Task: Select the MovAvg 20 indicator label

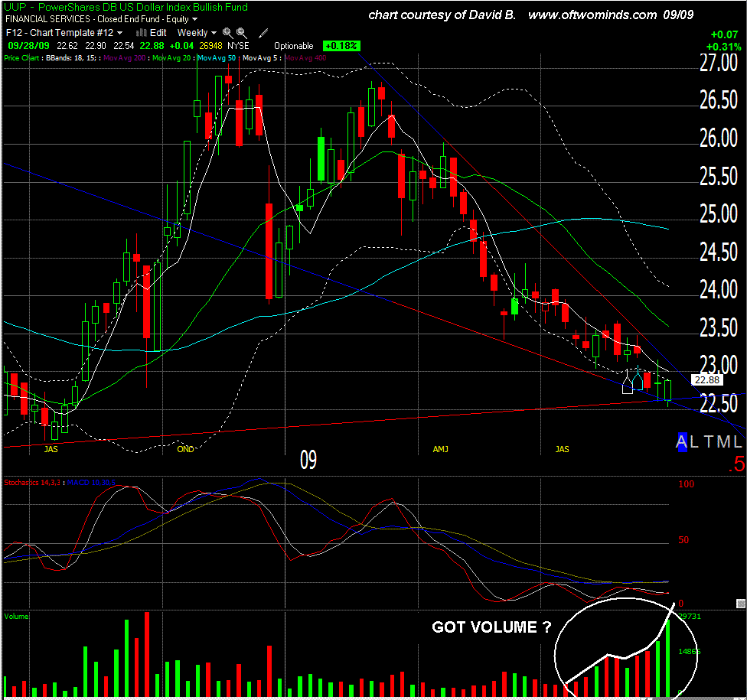Action: pyautogui.click(x=171, y=58)
